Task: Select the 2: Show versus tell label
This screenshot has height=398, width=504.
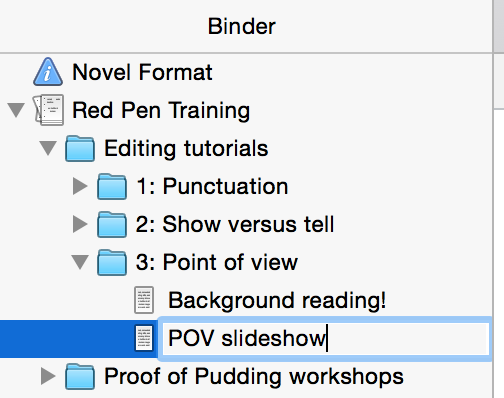Action: click(235, 224)
